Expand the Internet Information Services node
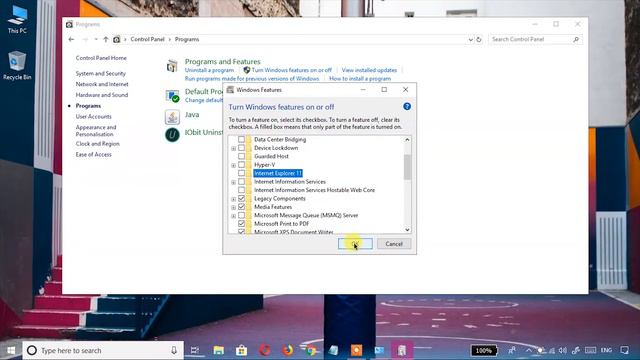This screenshot has height=360, width=640. point(233,182)
